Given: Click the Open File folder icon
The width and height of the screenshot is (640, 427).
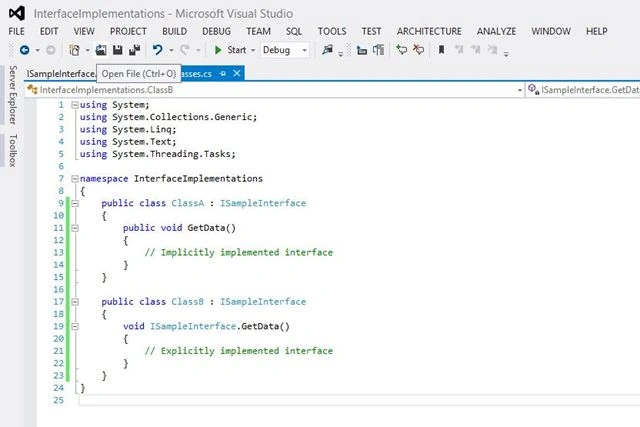Looking at the screenshot, I should (101, 50).
